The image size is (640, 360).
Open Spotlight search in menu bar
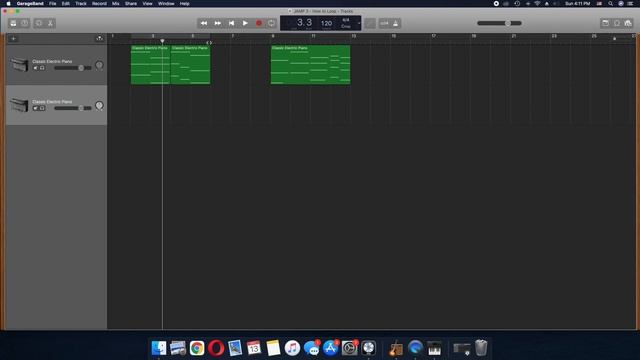click(611, 3)
